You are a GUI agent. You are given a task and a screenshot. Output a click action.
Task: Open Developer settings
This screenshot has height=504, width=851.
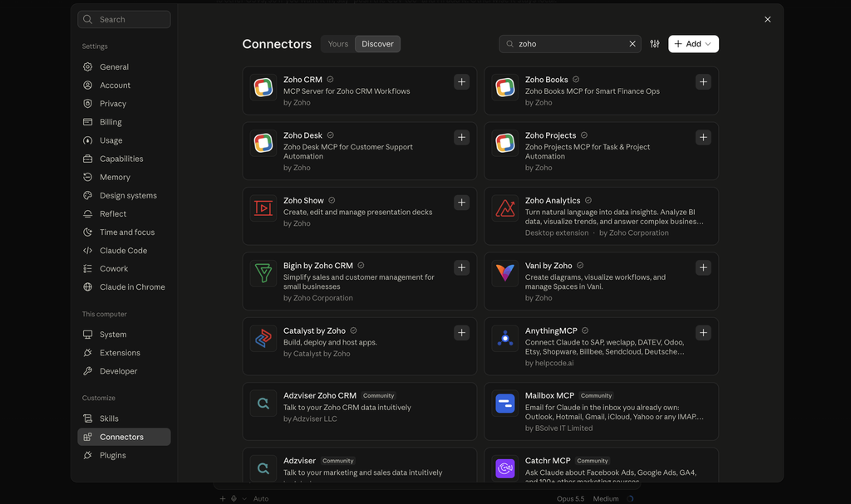coord(124,371)
